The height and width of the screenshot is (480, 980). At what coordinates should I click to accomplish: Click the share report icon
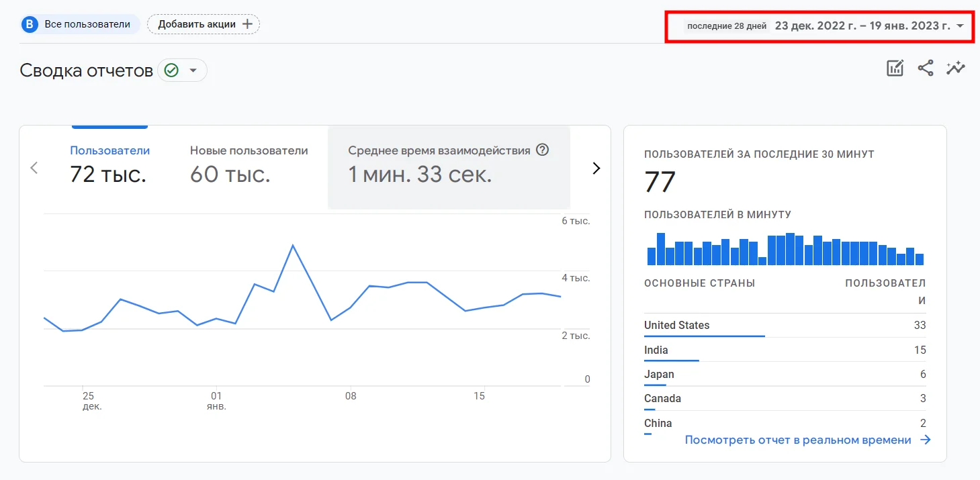(926, 68)
